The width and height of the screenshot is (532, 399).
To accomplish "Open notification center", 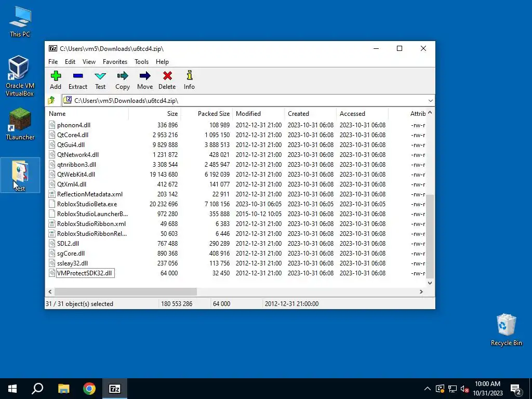I will (516, 389).
